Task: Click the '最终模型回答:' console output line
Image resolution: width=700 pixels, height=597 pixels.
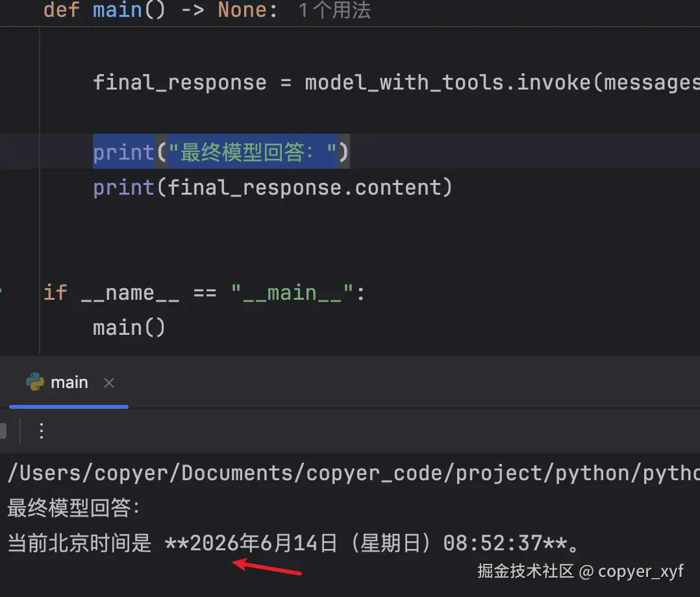Action: 73,507
